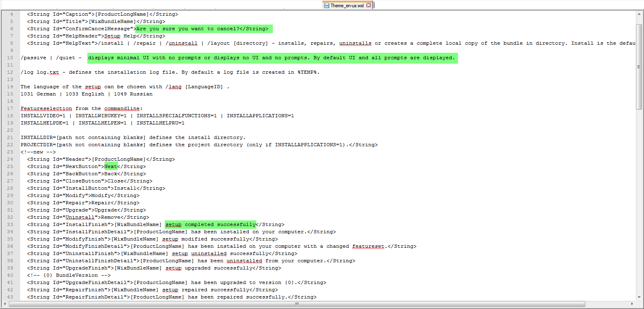644x309 pixels.
Task: Click the vertical scrollbar up arrow
Action: (639, 14)
